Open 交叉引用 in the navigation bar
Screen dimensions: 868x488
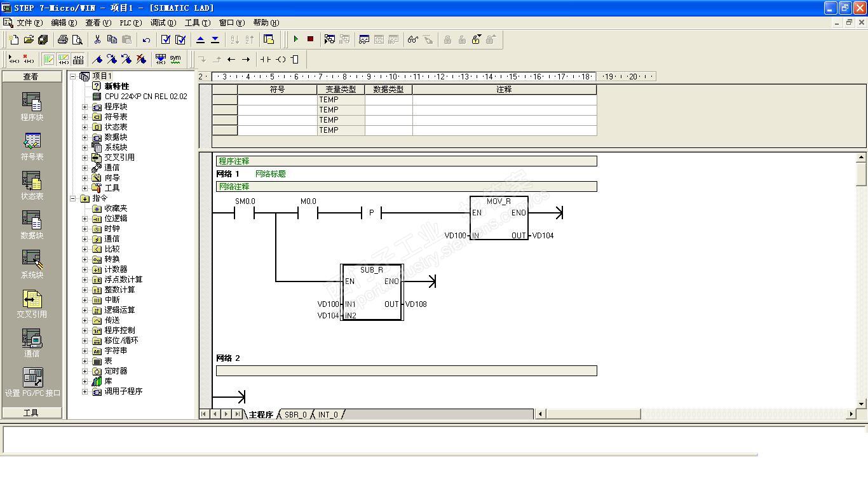[x=32, y=303]
